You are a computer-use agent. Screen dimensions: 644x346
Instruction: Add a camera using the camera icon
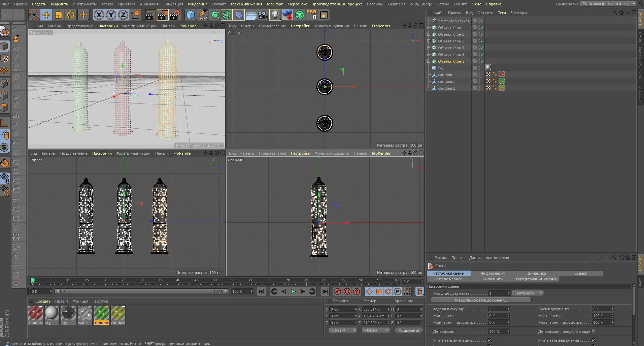[263, 15]
